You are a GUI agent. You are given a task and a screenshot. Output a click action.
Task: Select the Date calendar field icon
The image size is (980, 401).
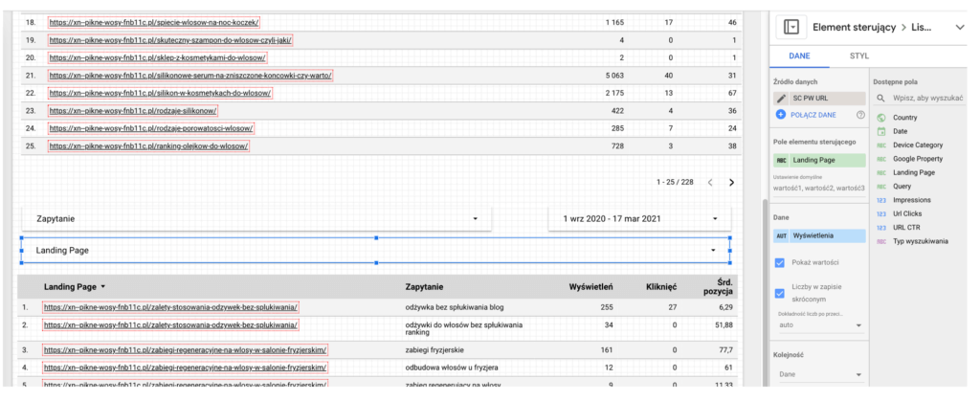pyautogui.click(x=880, y=131)
